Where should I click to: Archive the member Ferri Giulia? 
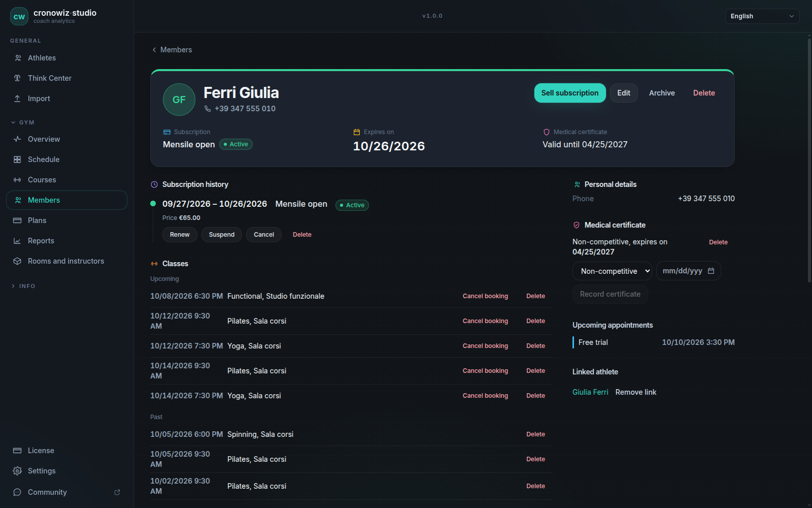pos(662,93)
